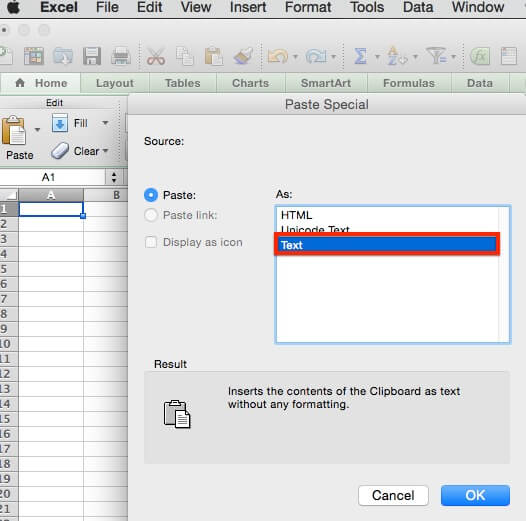Screen dimensions: 526x521
Task: Click the Filter funnel icon
Action: tap(436, 56)
